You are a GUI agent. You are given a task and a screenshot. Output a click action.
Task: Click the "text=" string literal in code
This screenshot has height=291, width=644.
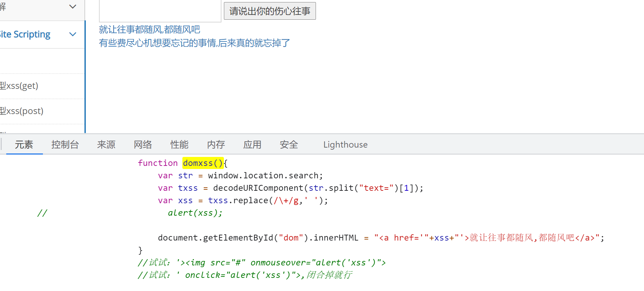[x=376, y=188]
